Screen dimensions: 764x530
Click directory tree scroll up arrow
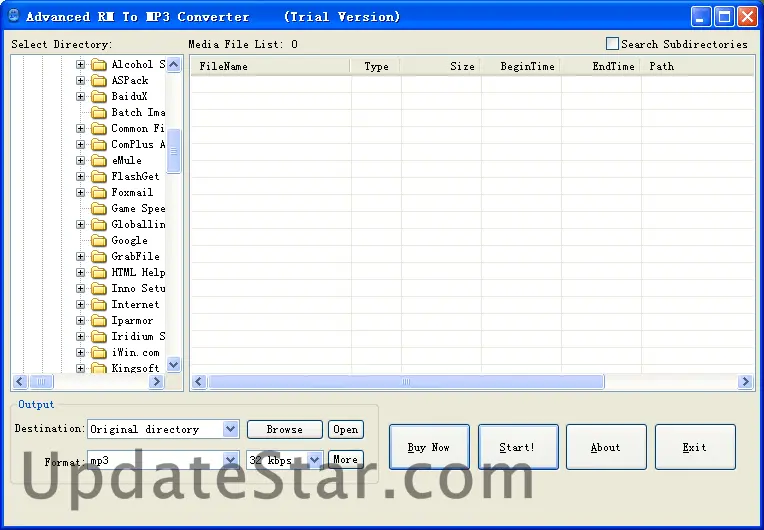click(x=173, y=64)
